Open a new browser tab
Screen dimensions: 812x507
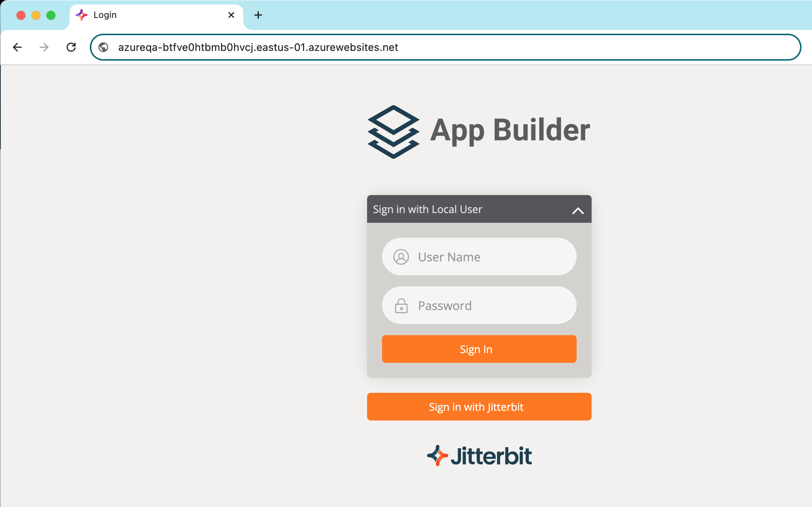258,15
